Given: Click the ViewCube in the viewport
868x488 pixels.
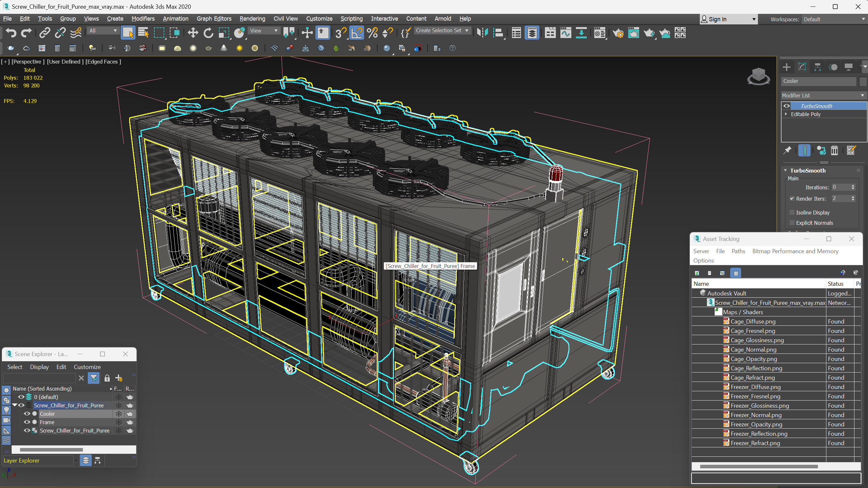Looking at the screenshot, I should (x=758, y=76).
